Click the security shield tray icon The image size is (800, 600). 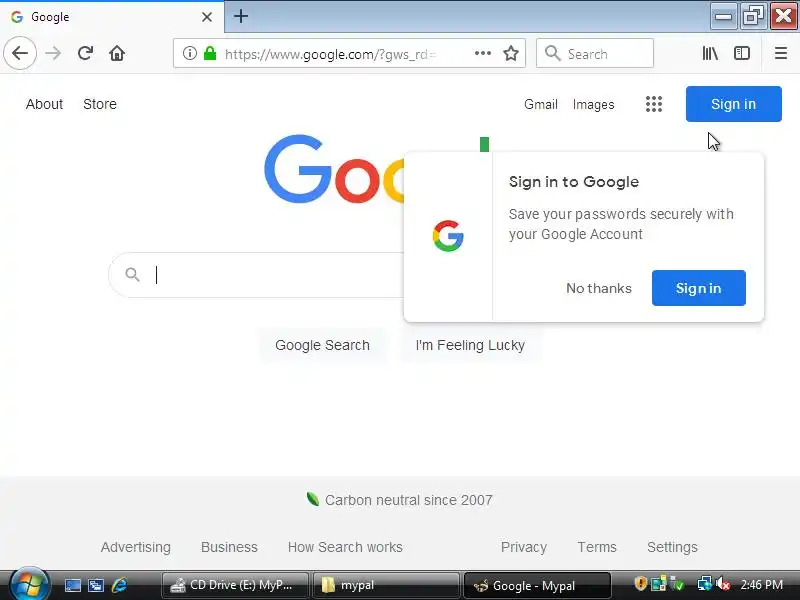click(x=640, y=583)
